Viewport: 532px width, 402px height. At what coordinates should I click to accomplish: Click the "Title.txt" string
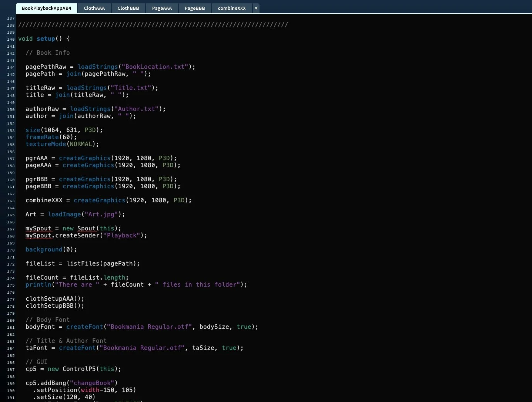[131, 88]
